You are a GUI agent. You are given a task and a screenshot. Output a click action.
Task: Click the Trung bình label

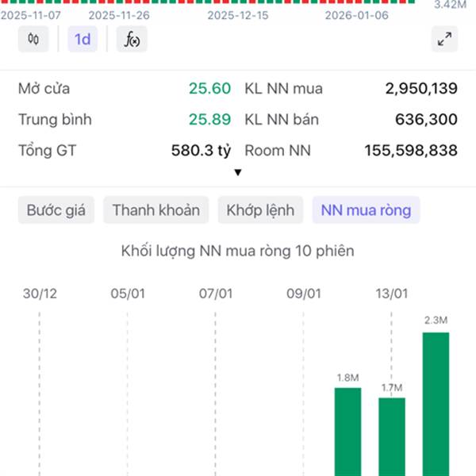[55, 119]
